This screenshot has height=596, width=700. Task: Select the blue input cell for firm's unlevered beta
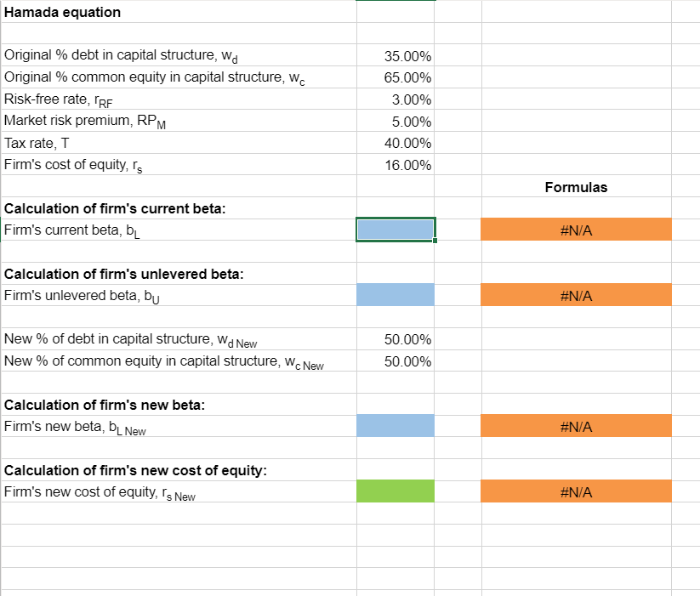pyautogui.click(x=395, y=295)
